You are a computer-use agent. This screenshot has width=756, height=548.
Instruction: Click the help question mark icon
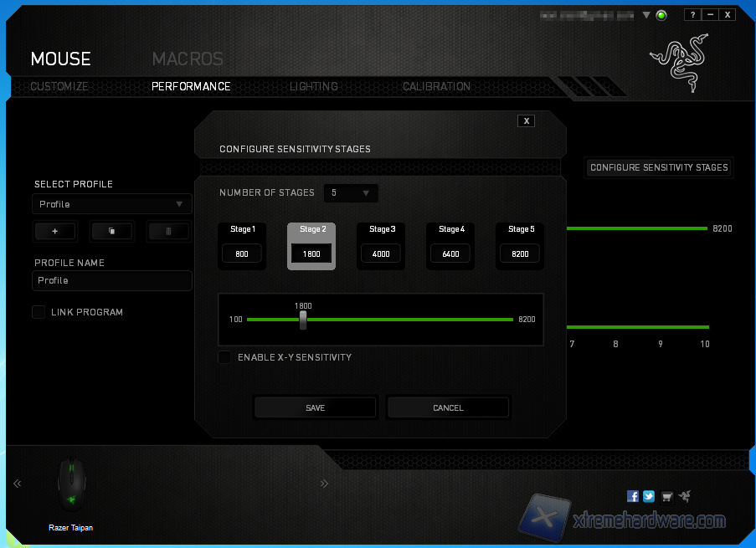692,15
